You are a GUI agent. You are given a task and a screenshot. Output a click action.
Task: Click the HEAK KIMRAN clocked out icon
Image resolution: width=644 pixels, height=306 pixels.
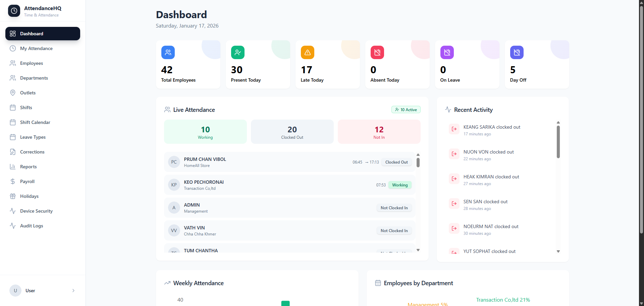454,179
